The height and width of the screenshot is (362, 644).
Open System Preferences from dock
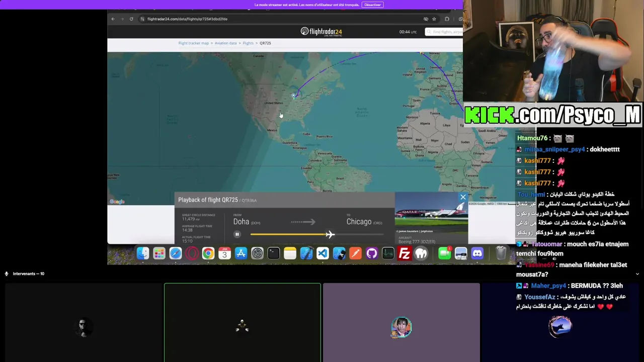point(257,253)
